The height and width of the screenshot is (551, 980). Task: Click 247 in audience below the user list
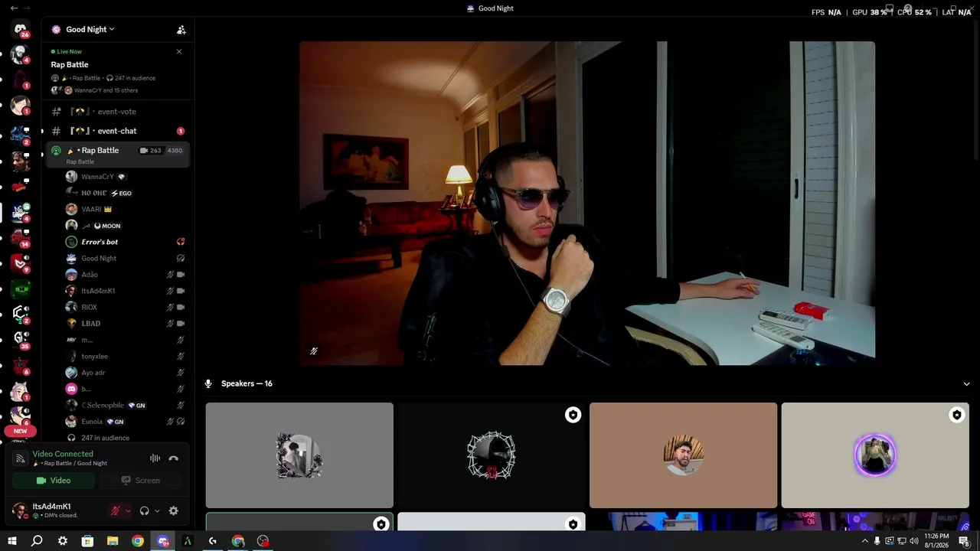click(x=105, y=438)
